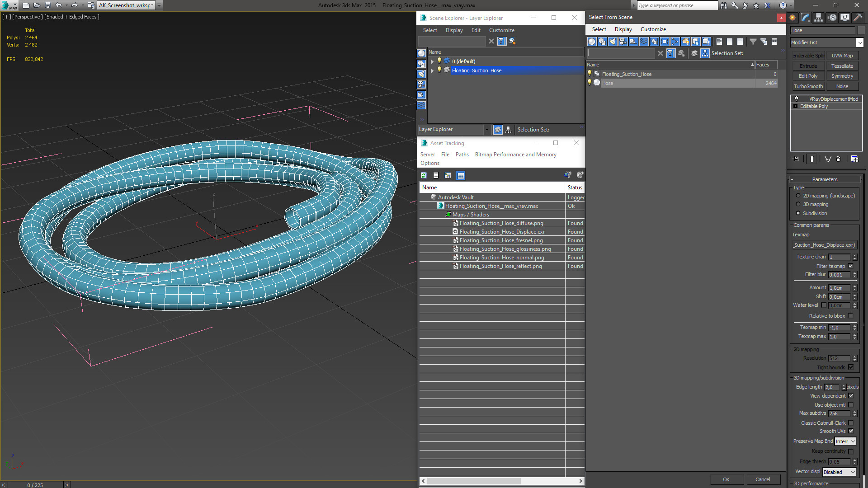Open the AK_Screenshot workspace dropdown
This screenshot has width=868, height=488.
pos(152,5)
